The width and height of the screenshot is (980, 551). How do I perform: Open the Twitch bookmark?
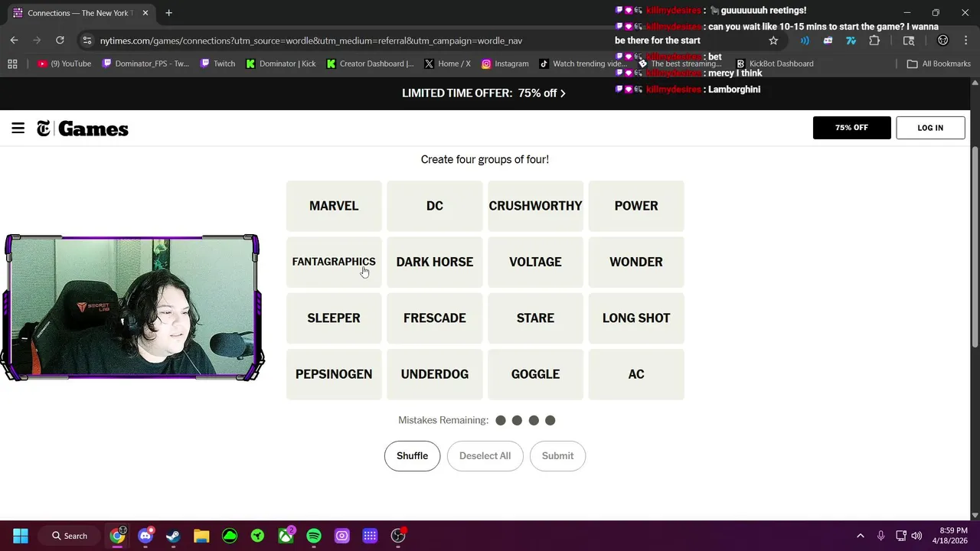click(217, 64)
